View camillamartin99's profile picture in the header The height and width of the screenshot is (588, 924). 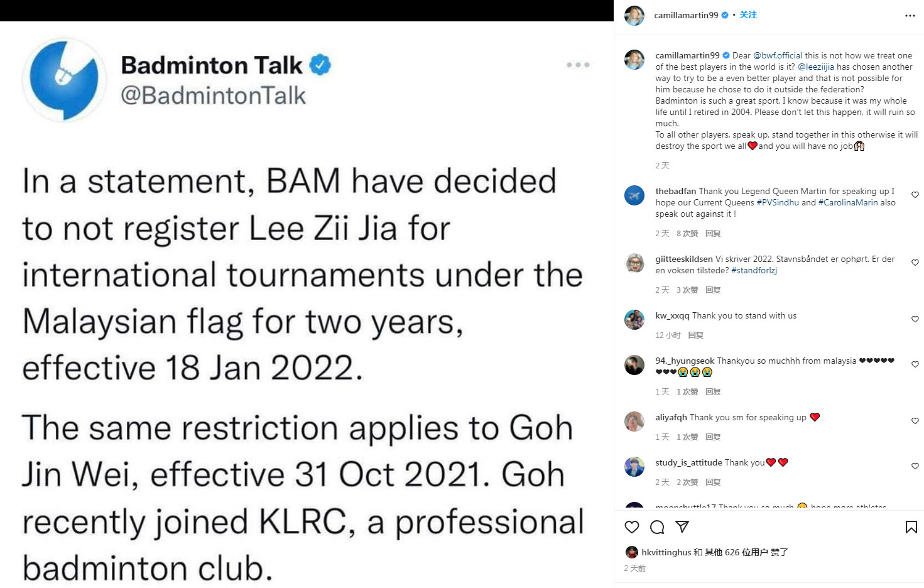coord(634,16)
